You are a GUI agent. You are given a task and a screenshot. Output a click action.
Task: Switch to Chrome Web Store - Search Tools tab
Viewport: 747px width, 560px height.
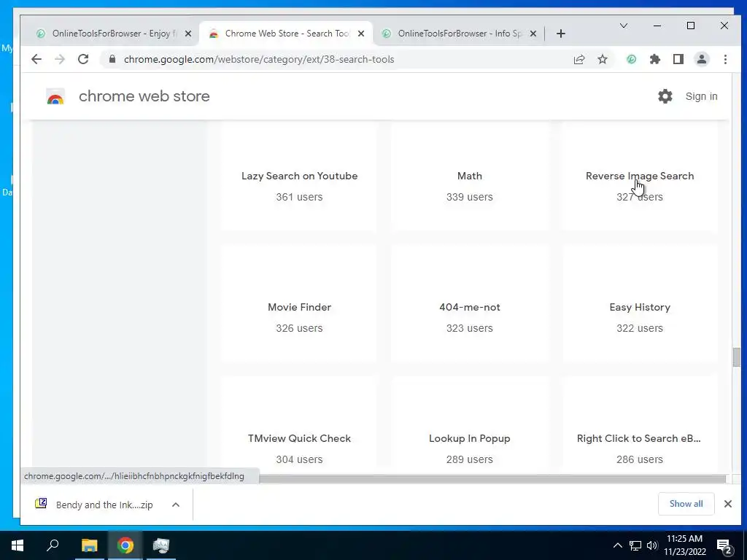[x=286, y=34]
